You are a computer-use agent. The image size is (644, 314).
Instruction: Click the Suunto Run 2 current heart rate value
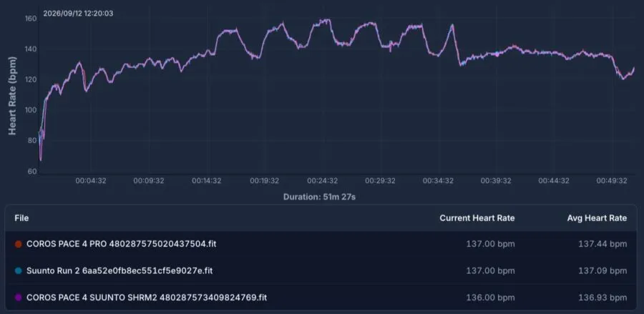pos(490,271)
